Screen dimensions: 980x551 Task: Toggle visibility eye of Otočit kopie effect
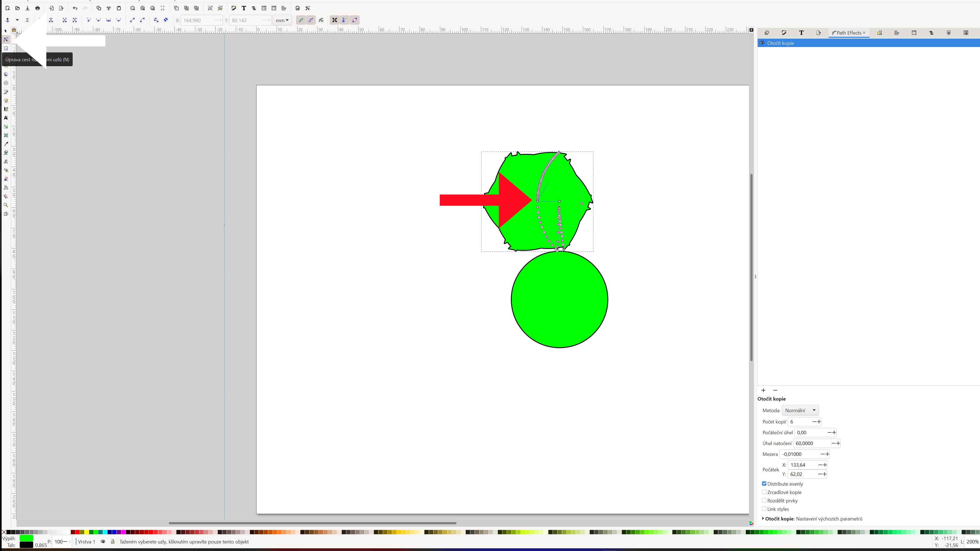click(762, 43)
